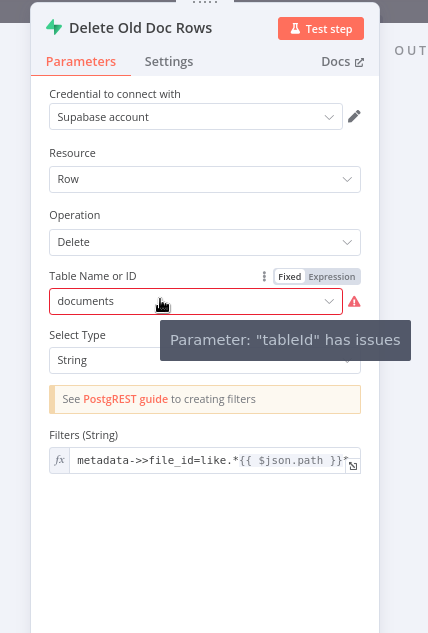Image resolution: width=428 pixels, height=633 pixels.
Task: Switch Table Name mode to Fixed
Action: point(290,277)
